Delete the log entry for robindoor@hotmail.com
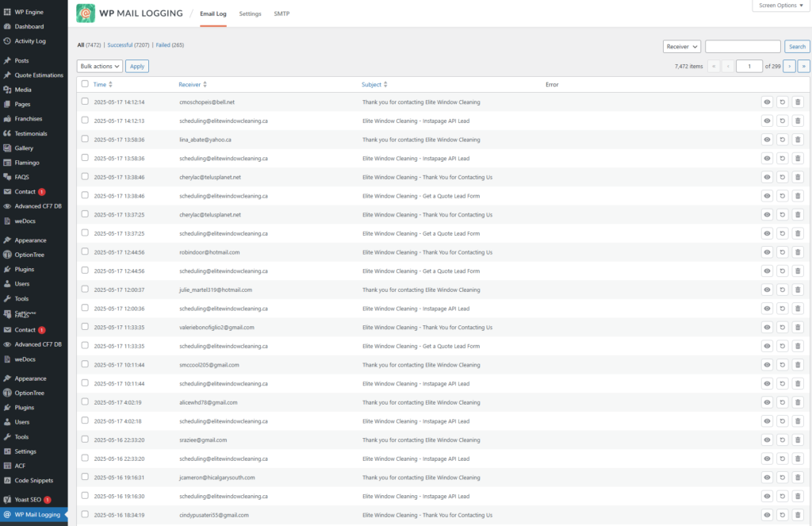 pyautogui.click(x=798, y=252)
